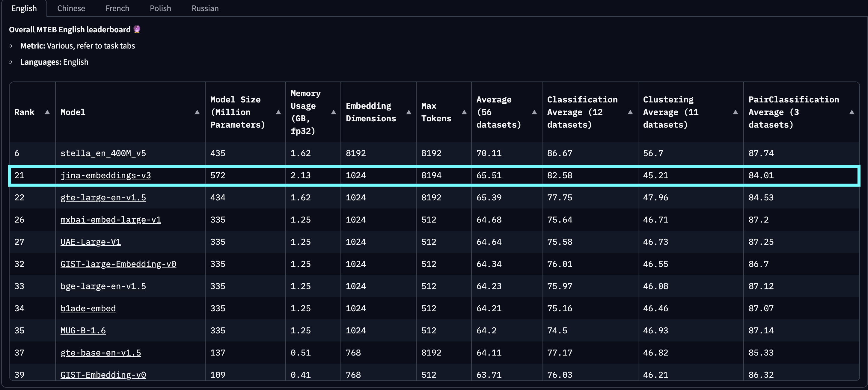Open stella_en_400M_v5 model link
Viewport: 868px width, 390px height.
tap(103, 153)
